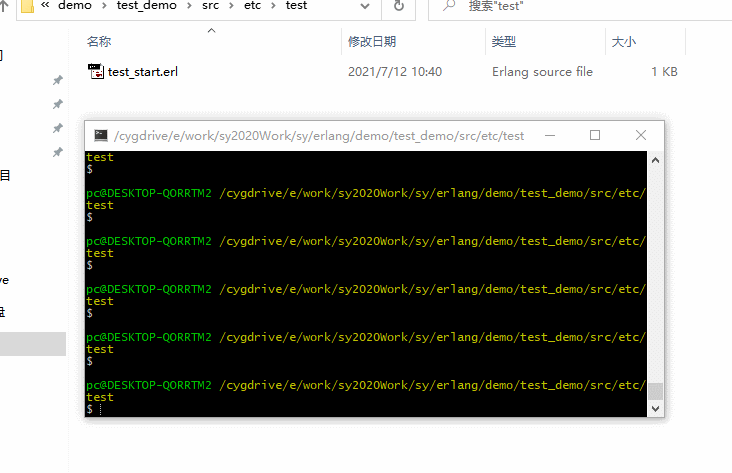Click the folder icon in address bar

coord(27,6)
